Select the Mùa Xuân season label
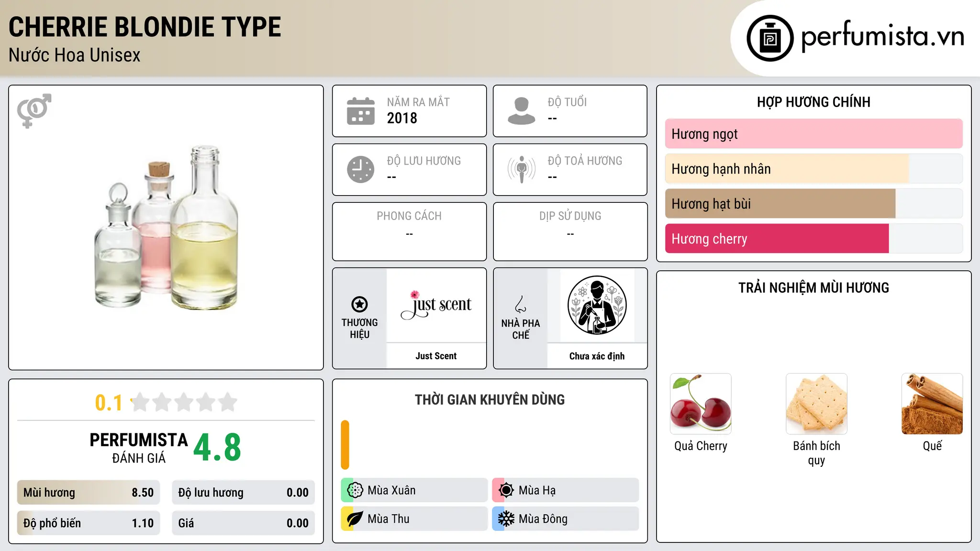This screenshot has height=551, width=980. pos(391,490)
